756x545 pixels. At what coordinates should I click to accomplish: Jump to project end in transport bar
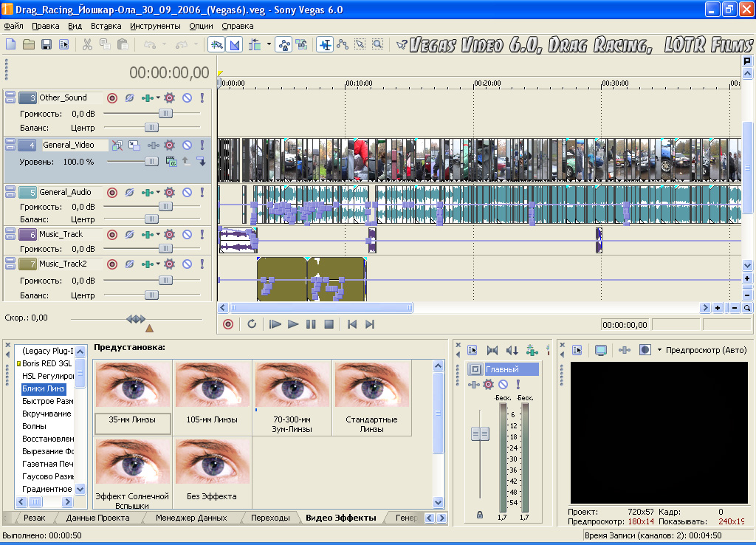pyautogui.click(x=370, y=324)
